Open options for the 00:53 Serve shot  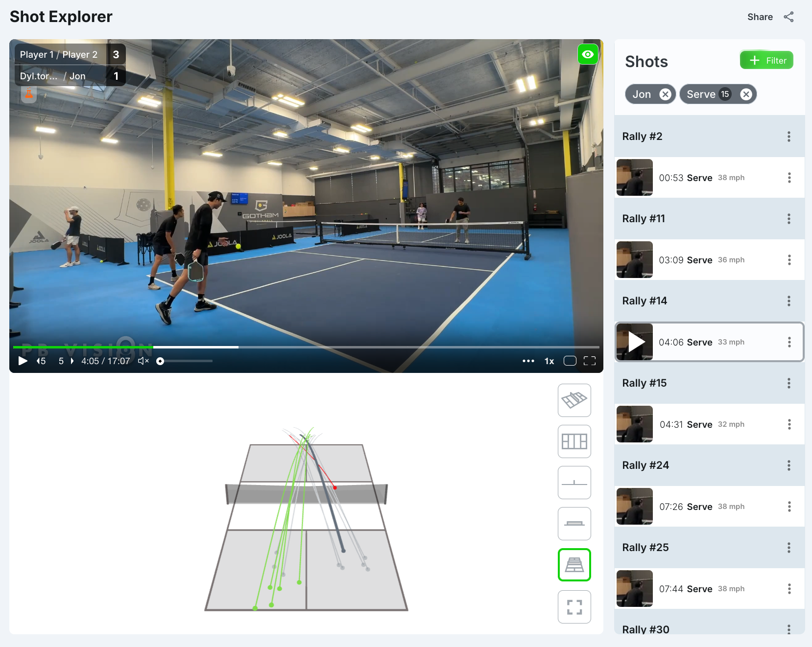point(789,178)
